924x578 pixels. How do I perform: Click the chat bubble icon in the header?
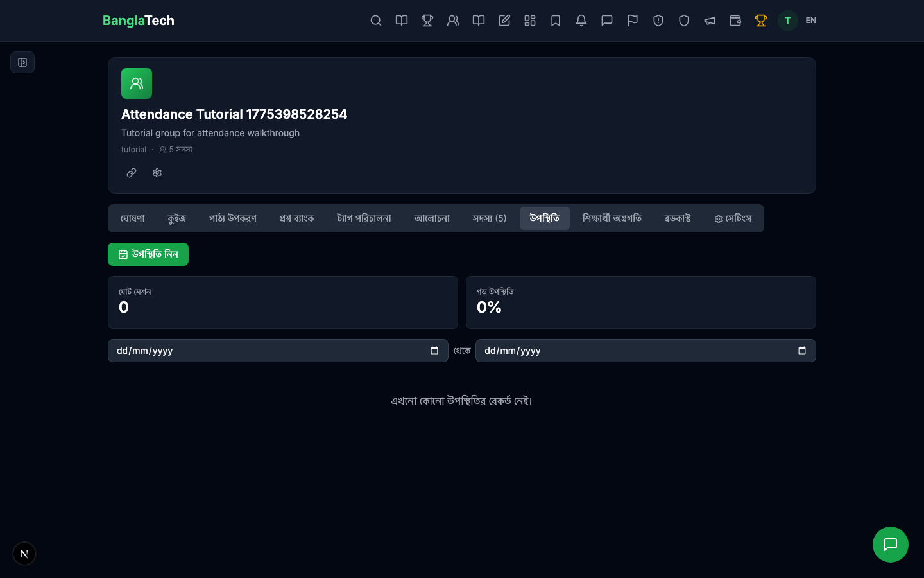pos(607,21)
